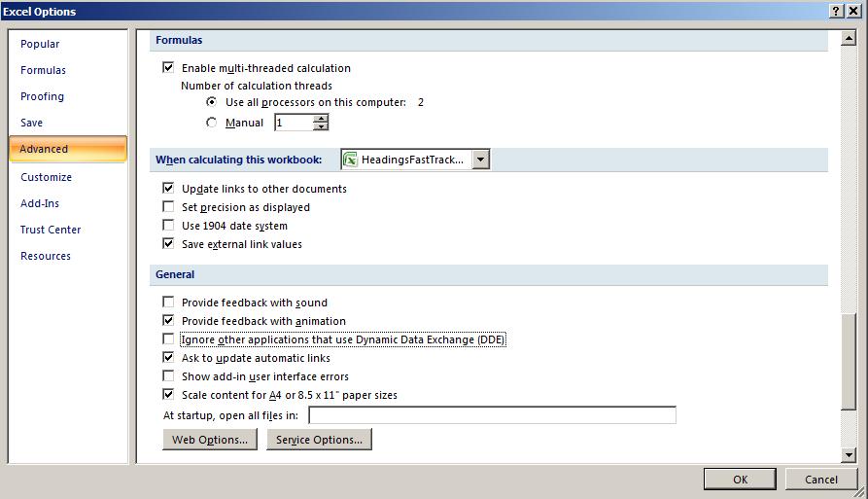Open the Trust Center category
The width and height of the screenshot is (868, 499).
[x=51, y=230]
